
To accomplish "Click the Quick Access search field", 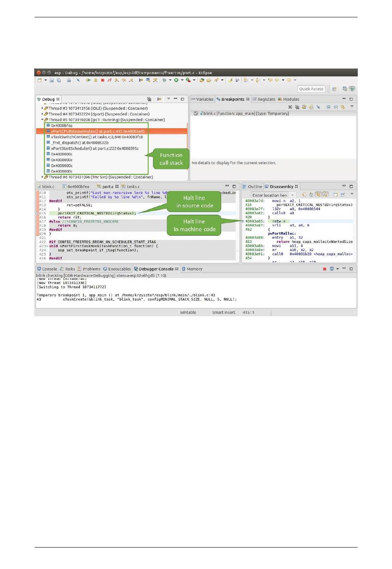I will coord(311,89).
